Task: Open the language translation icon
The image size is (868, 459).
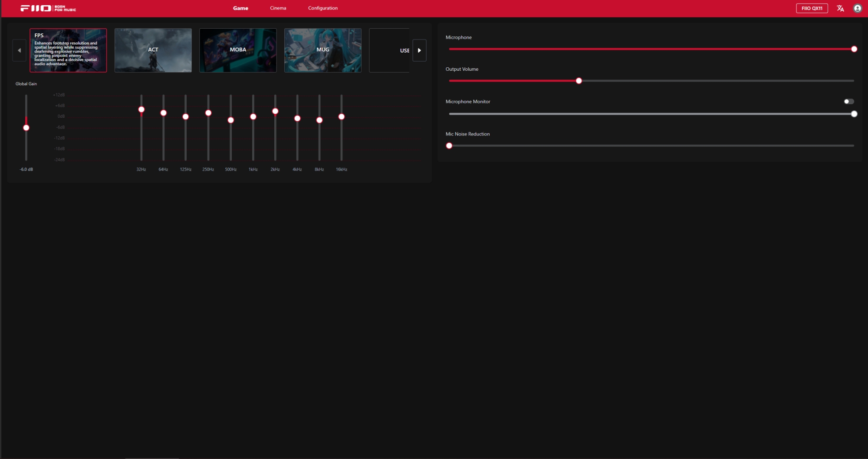Action: pos(840,8)
